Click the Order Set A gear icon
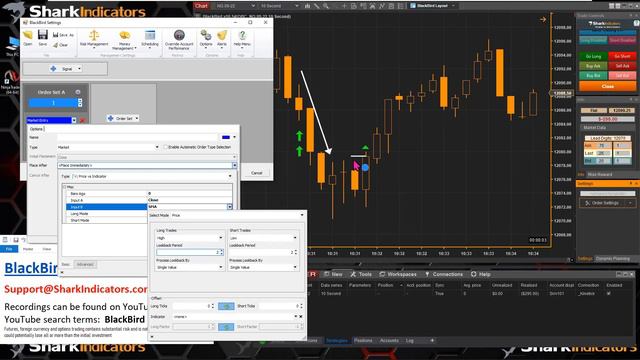Image resolution: width=640 pixels, height=360 pixels. [x=78, y=92]
